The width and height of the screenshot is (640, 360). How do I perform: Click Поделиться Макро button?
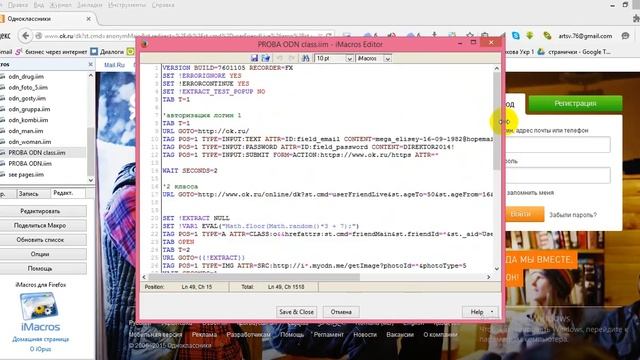pos(40,225)
